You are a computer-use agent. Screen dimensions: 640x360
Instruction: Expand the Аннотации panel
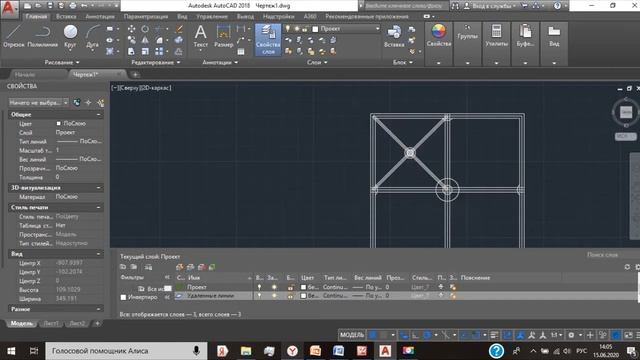point(220,62)
